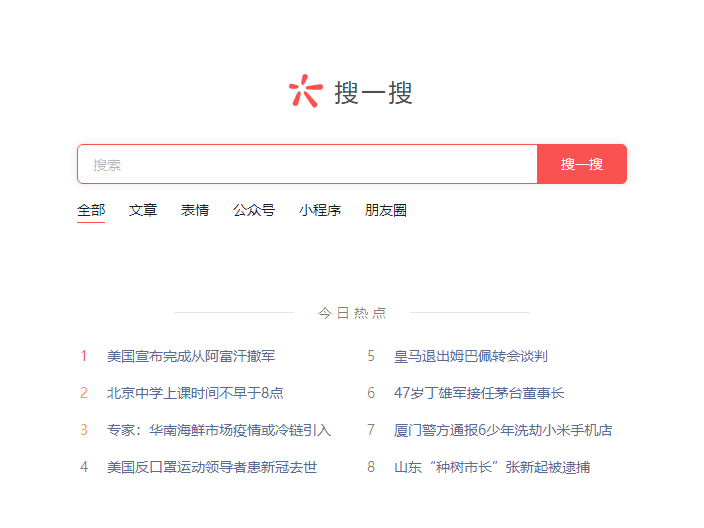Open hot topic 山东“种树市长”张新起被逮捕
This screenshot has height=528, width=704.
pos(492,467)
